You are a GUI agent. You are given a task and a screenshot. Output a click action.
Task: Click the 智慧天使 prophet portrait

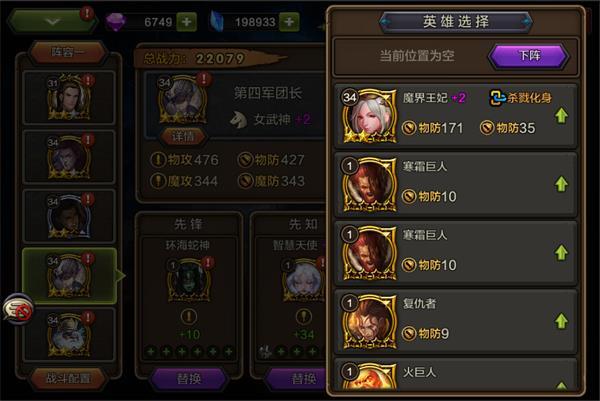coord(303,280)
